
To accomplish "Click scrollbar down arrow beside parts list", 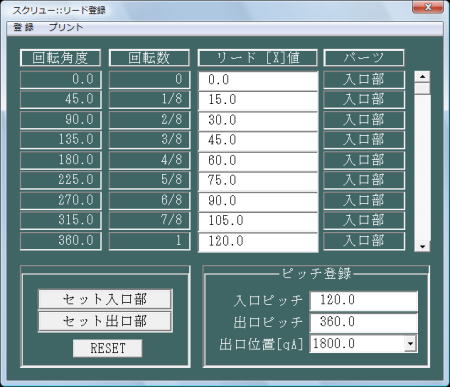I will (422, 246).
